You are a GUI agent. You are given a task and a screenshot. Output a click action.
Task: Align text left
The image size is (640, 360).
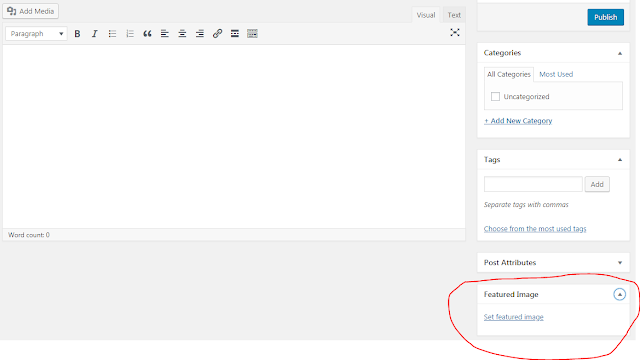[165, 33]
